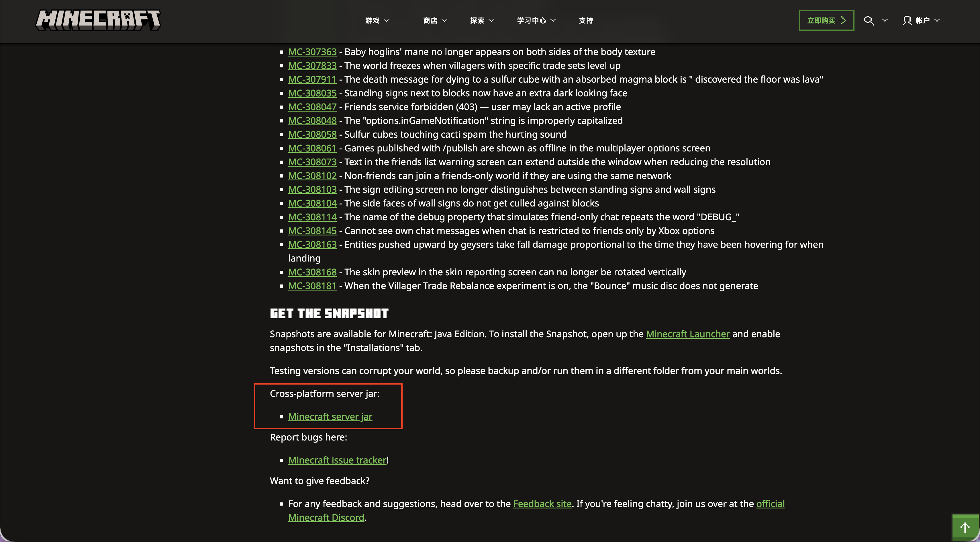Open search with the magnifier icon
The height and width of the screenshot is (542, 980).
pyautogui.click(x=869, y=21)
